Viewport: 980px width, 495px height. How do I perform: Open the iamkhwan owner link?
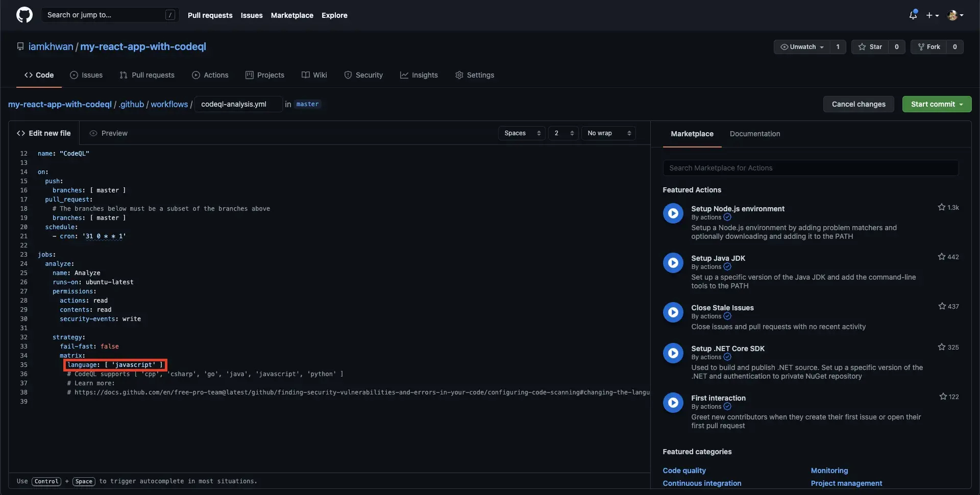[x=51, y=46]
